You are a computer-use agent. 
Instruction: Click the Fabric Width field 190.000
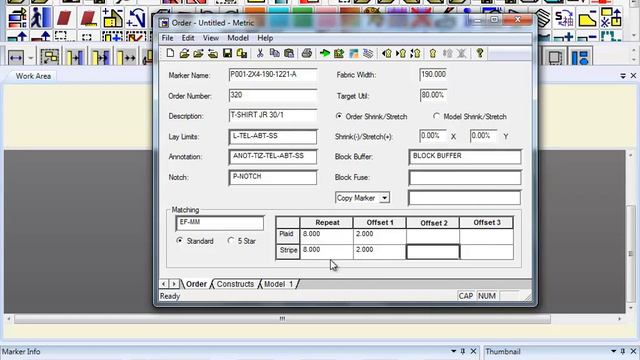point(433,75)
